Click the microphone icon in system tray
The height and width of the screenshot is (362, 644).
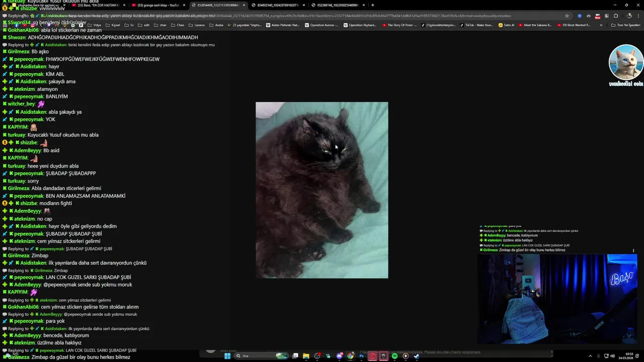(599, 356)
